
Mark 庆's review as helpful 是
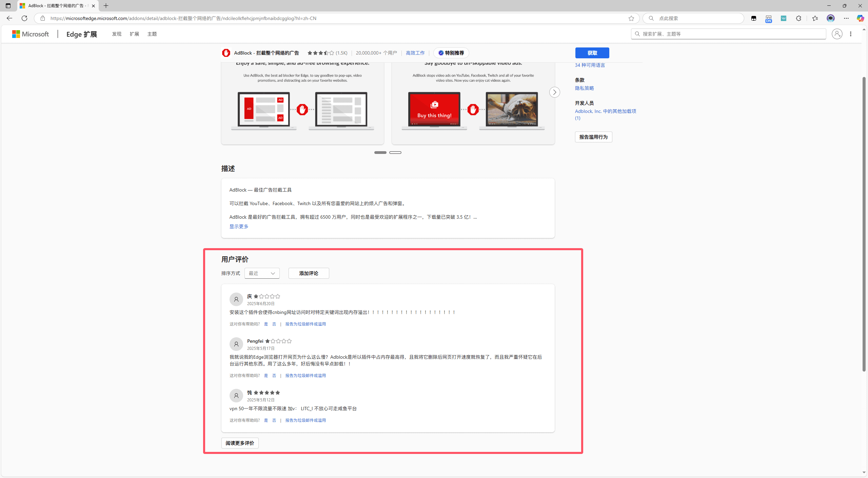click(x=266, y=324)
